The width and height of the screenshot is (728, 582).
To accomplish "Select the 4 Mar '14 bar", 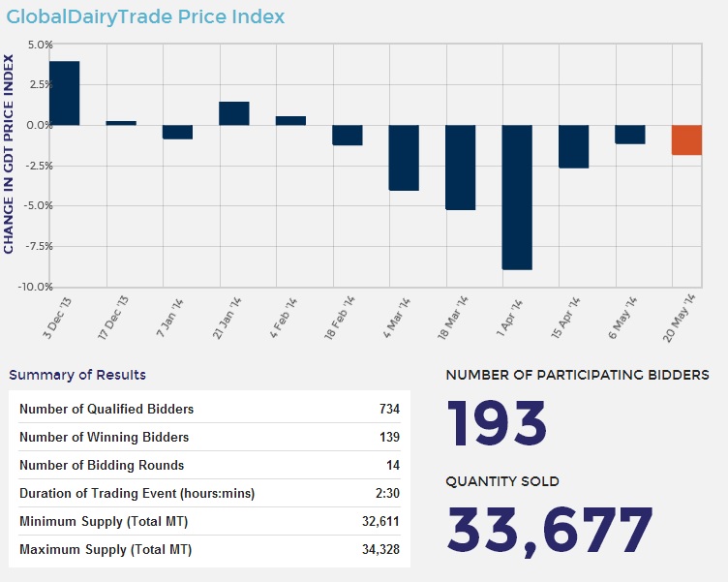I will coord(404,157).
